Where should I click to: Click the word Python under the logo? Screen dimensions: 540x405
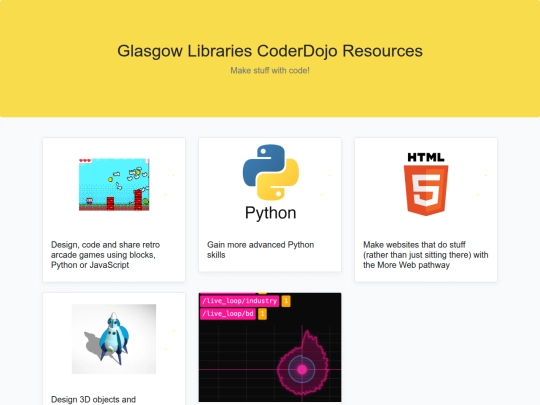point(270,213)
